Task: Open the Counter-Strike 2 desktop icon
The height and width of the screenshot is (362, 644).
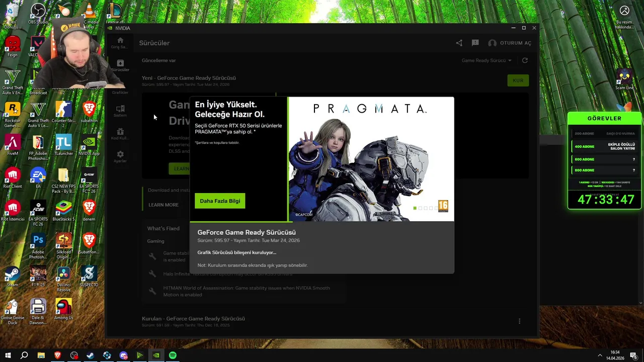Action: tap(63, 113)
